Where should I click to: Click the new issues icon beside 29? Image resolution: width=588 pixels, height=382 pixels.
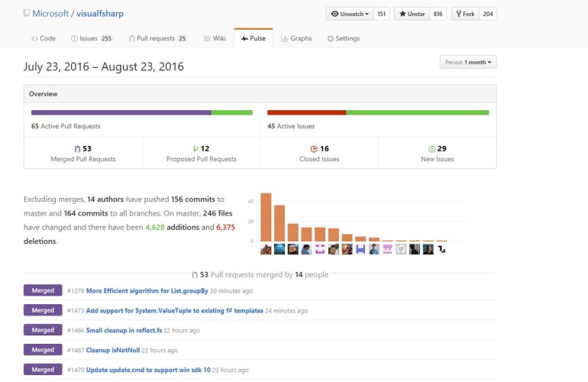[x=431, y=148]
